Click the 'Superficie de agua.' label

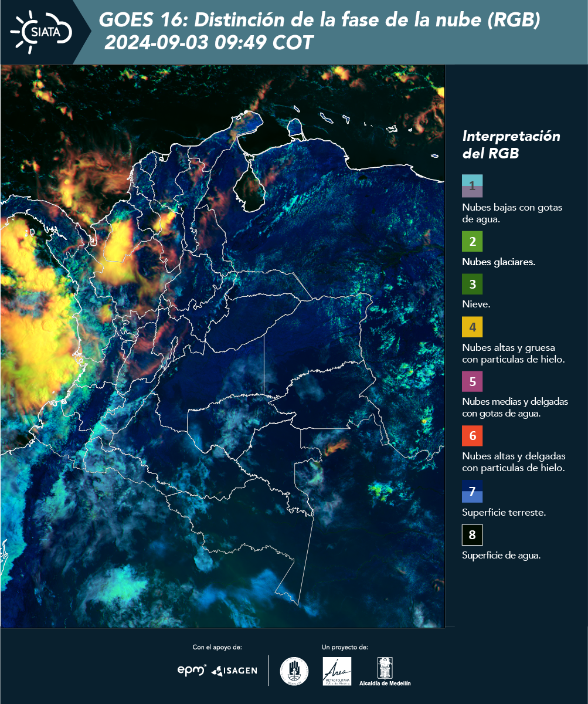click(501, 556)
